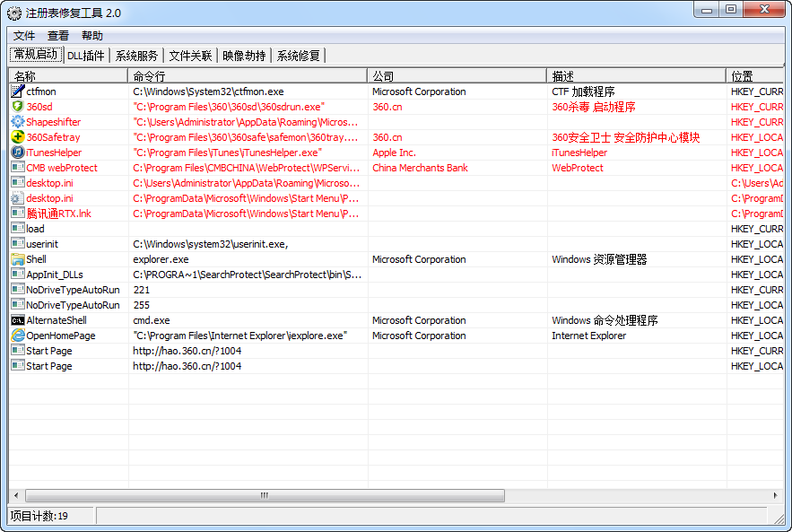Click the iTunesHelper music note icon
The width and height of the screenshot is (792, 532).
click(18, 153)
